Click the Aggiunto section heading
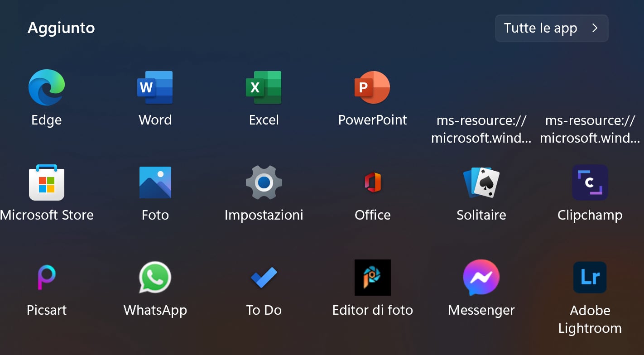 (x=61, y=28)
